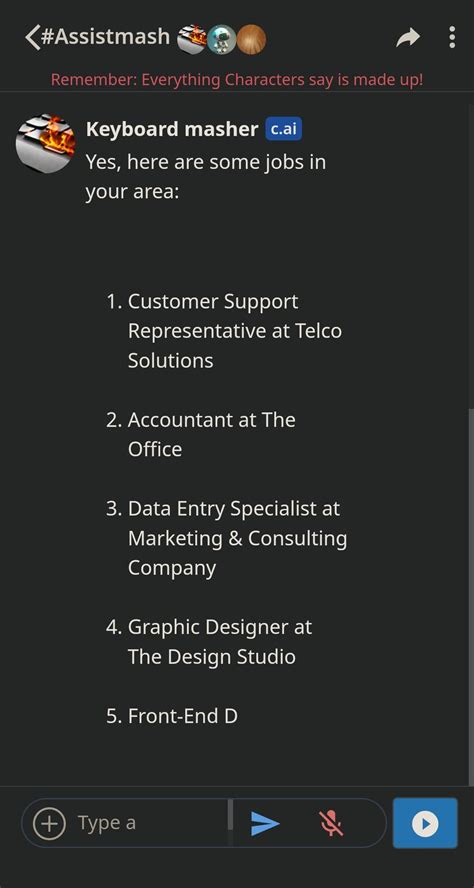Open the #Assistmash room title
Screen dimensions: 474x888
pos(105,37)
